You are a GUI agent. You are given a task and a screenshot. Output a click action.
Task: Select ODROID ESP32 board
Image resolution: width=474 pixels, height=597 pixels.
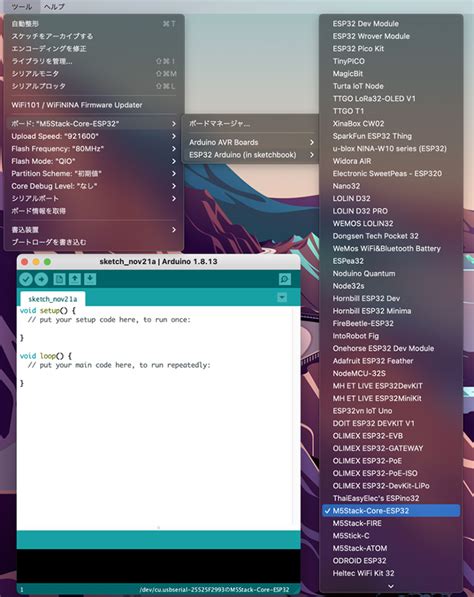coord(391,561)
